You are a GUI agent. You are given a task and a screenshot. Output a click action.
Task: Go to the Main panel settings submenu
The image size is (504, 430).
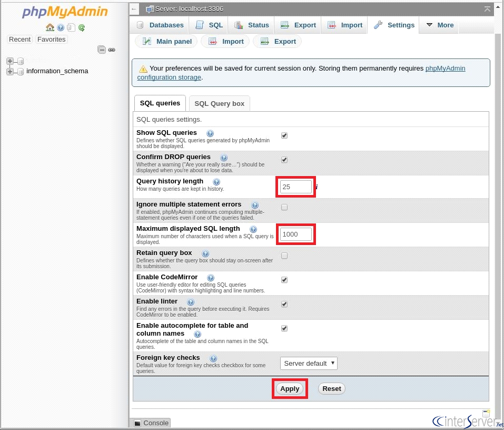tap(166, 42)
